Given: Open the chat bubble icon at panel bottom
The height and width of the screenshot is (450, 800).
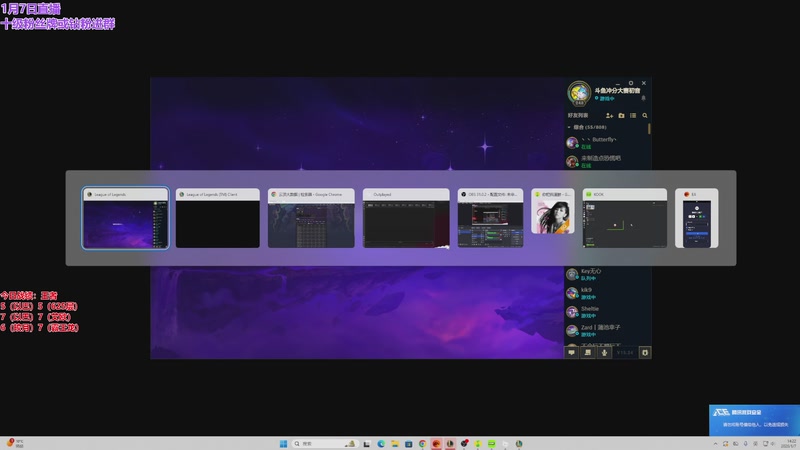Looking at the screenshot, I should tap(571, 353).
